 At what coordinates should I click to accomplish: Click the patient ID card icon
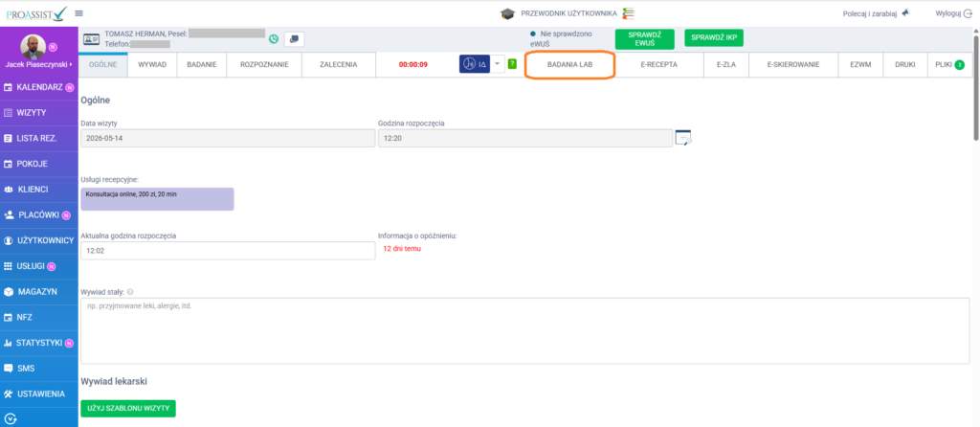(x=92, y=38)
